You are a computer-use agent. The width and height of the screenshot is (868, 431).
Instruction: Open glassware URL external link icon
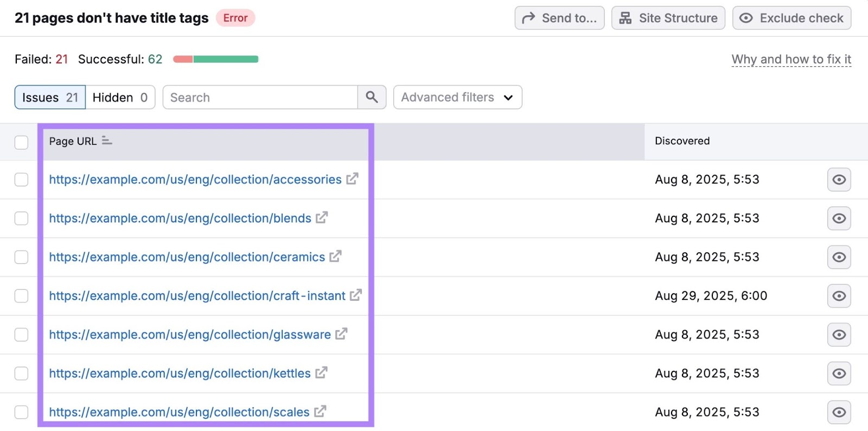pos(341,334)
